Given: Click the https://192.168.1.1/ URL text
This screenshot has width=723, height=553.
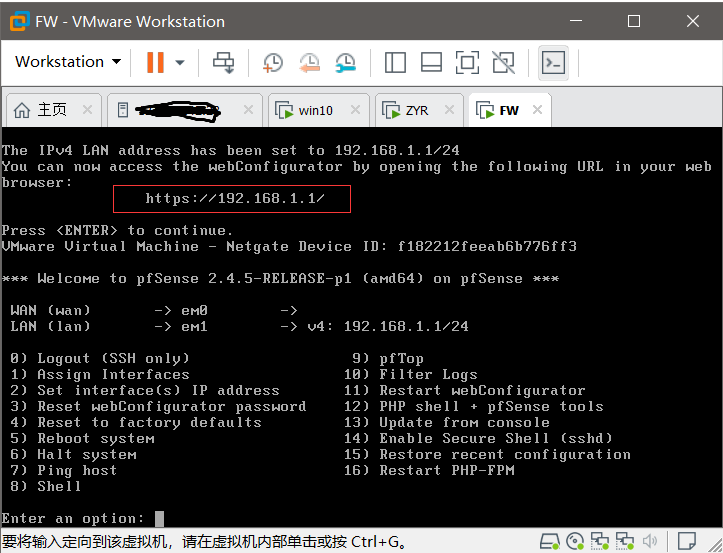Looking at the screenshot, I should 235,199.
